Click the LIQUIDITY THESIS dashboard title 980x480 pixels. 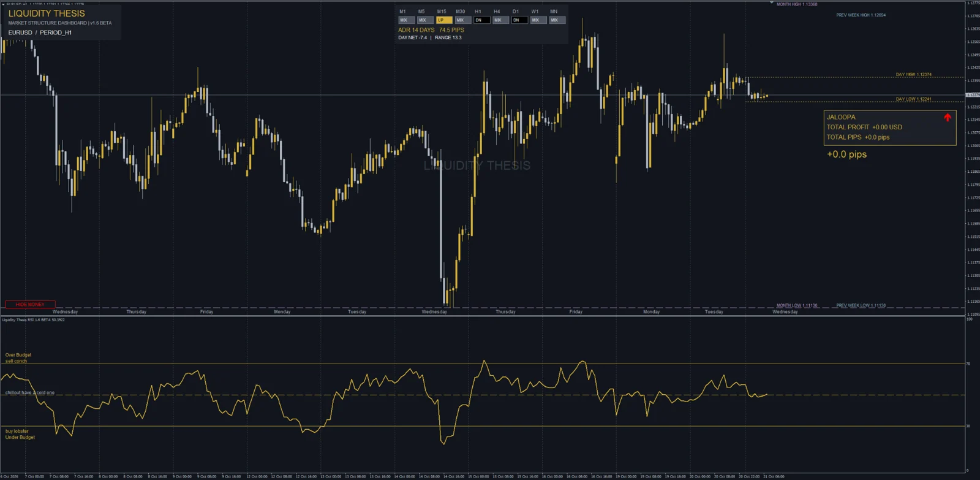(47, 13)
